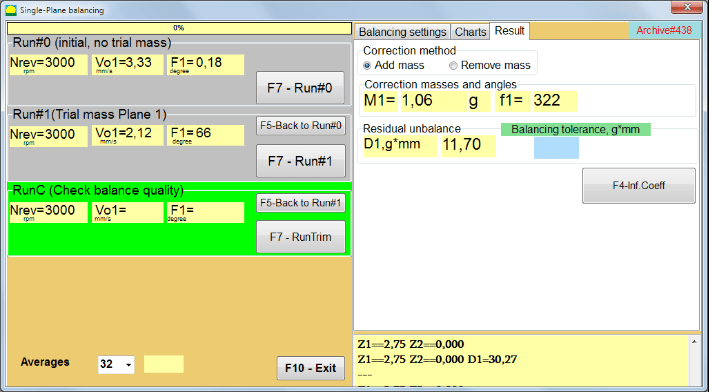
Task: Click the F7 - Run#1 button
Action: point(300,161)
